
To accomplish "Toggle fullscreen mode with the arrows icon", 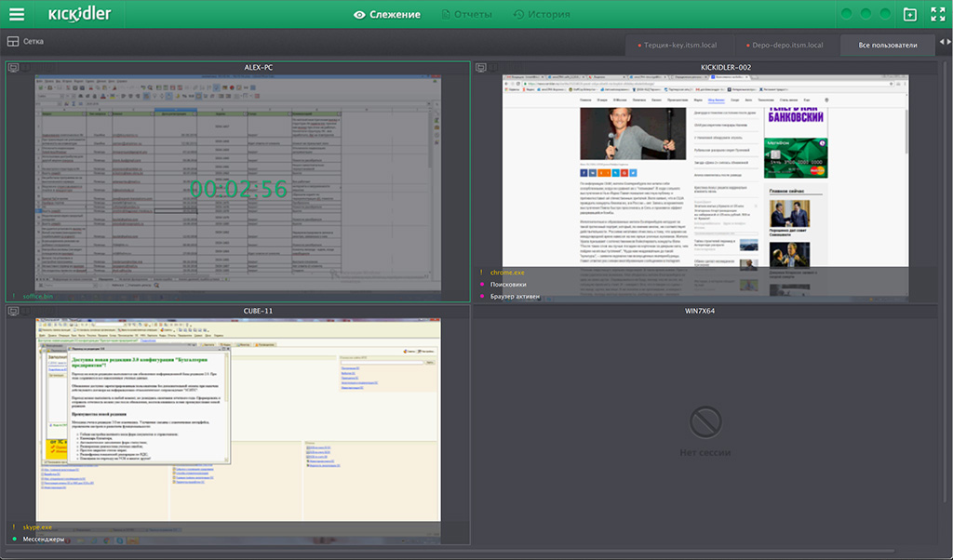I will [938, 15].
